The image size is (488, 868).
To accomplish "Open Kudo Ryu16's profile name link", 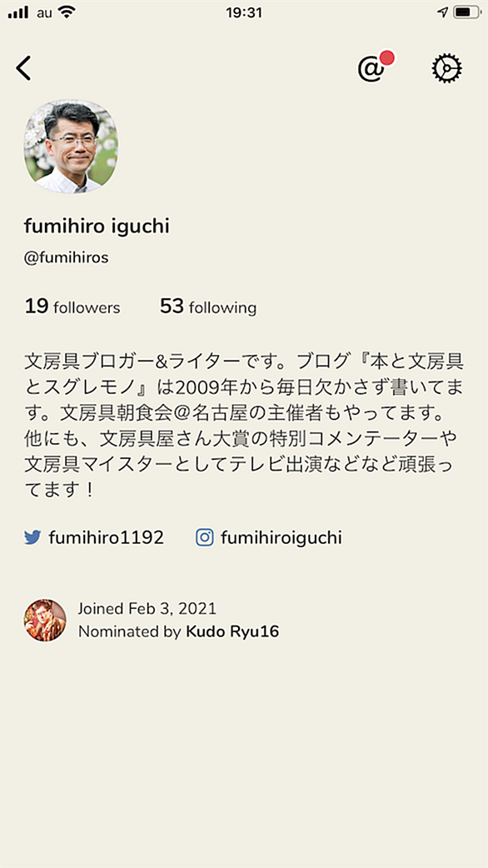I will click(x=232, y=631).
